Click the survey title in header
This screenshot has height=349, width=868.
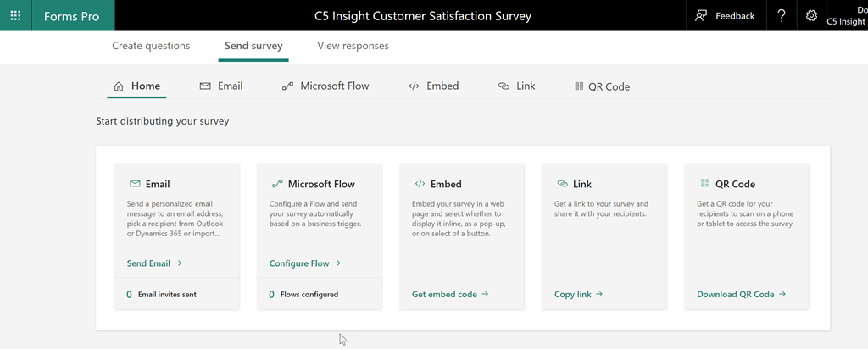click(423, 16)
